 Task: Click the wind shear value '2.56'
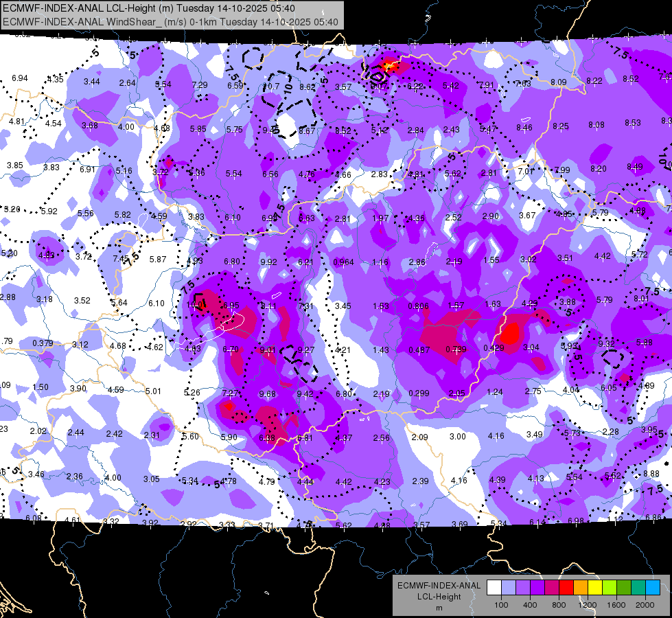click(382, 438)
